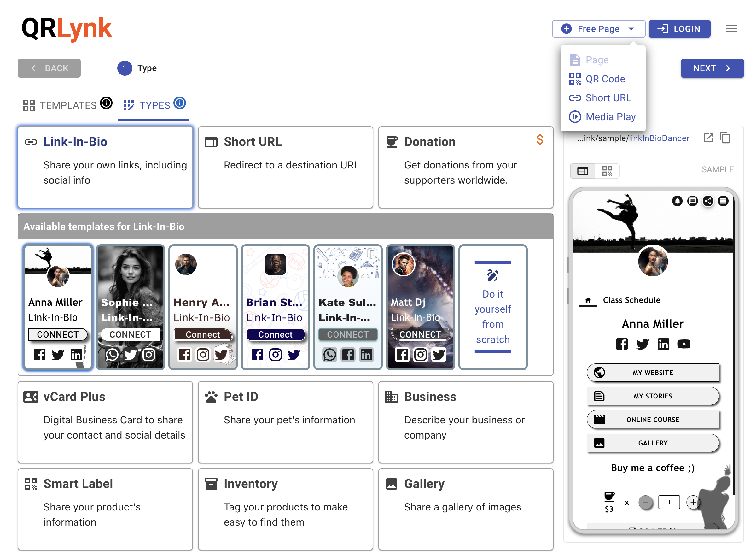The width and height of the screenshot is (756, 554).
Task: Decrease coffee quantity with minus button
Action: point(645,502)
